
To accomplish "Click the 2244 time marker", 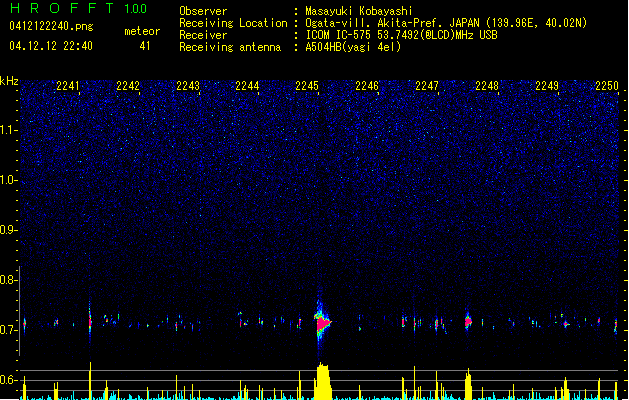I will pos(247,86).
